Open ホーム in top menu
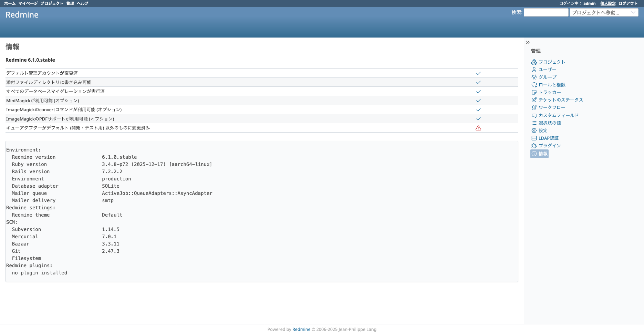Image resolution: width=644 pixels, height=334 pixels. click(10, 3)
